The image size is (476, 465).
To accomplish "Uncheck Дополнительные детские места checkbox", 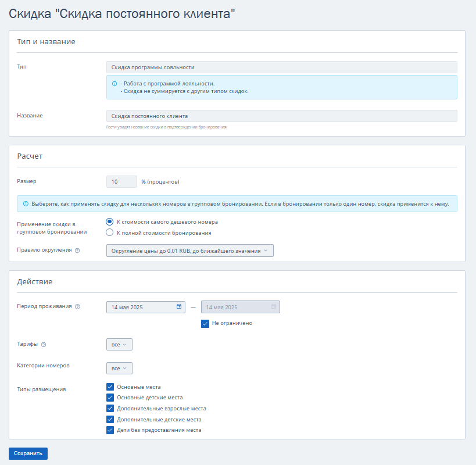I will (110, 420).
